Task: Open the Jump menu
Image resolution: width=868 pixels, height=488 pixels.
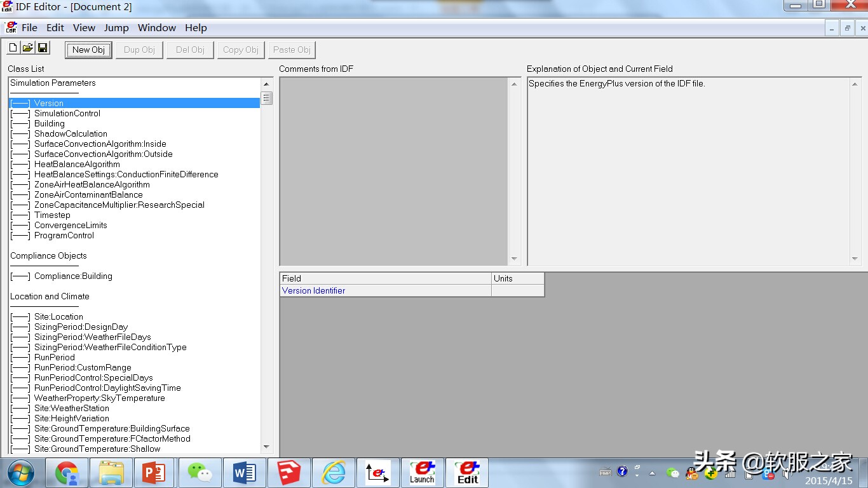Action: coord(116,28)
